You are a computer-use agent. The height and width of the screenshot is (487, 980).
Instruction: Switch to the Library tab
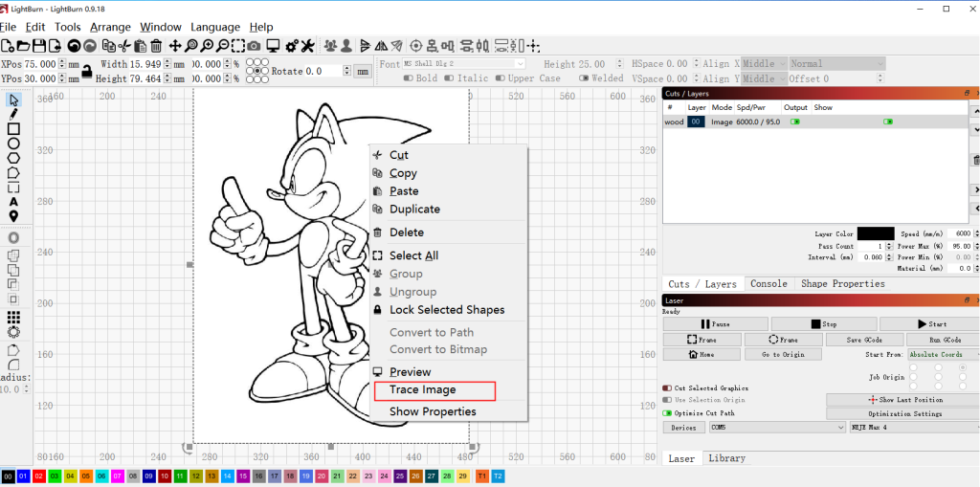pyautogui.click(x=726, y=458)
